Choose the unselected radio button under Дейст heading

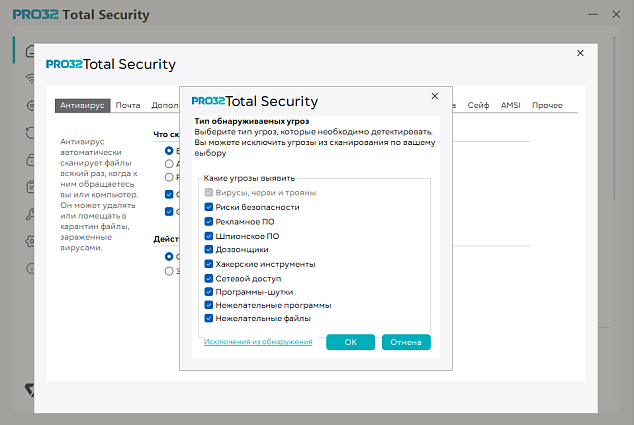(x=169, y=271)
